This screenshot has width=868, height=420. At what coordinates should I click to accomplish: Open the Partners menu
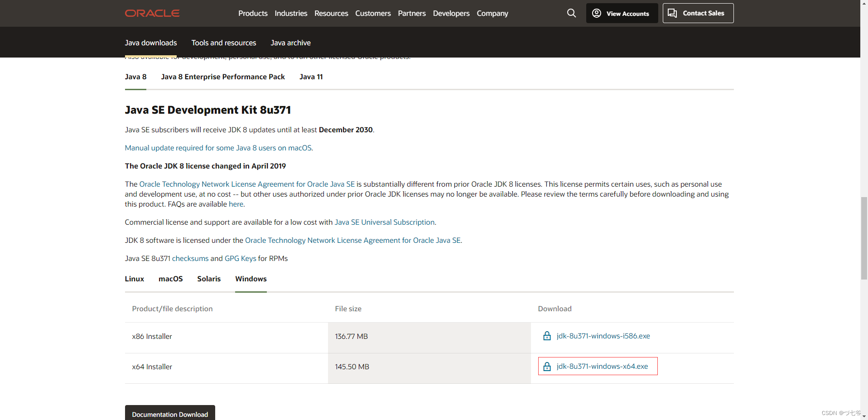click(412, 13)
